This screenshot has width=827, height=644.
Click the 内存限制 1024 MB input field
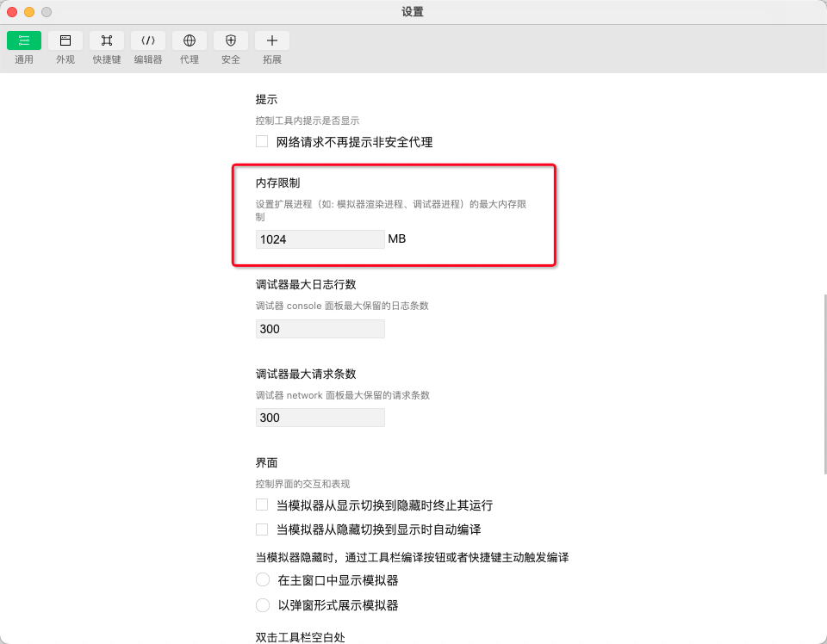coord(320,239)
